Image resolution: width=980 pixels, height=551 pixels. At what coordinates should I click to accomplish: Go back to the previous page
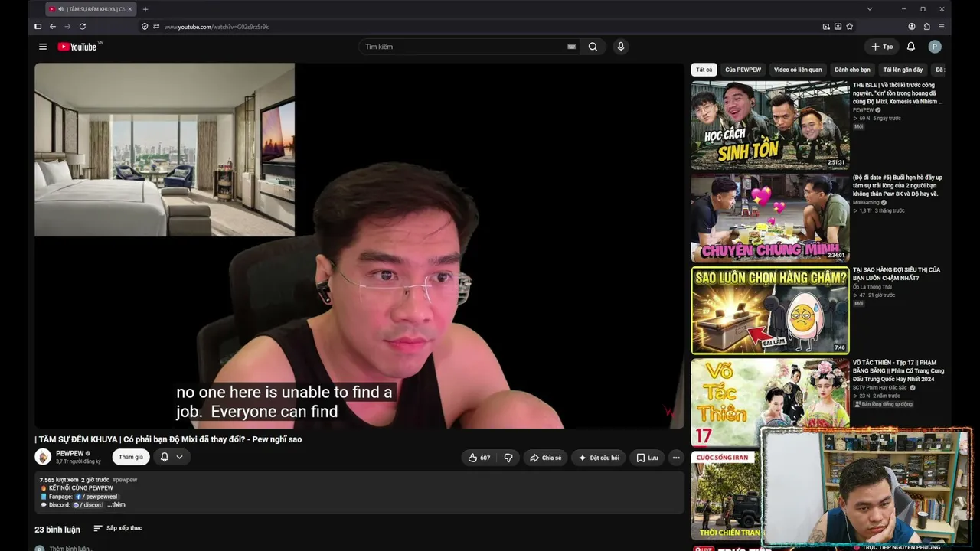[x=53, y=26]
